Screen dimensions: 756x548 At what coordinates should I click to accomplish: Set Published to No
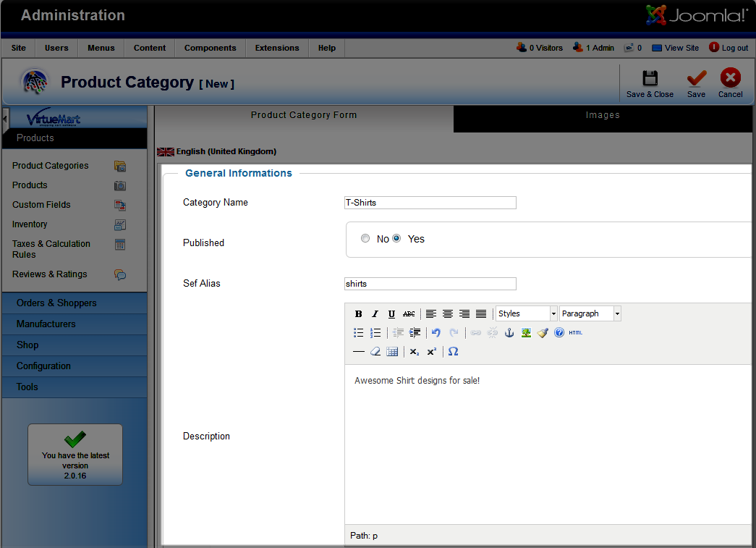click(x=365, y=239)
